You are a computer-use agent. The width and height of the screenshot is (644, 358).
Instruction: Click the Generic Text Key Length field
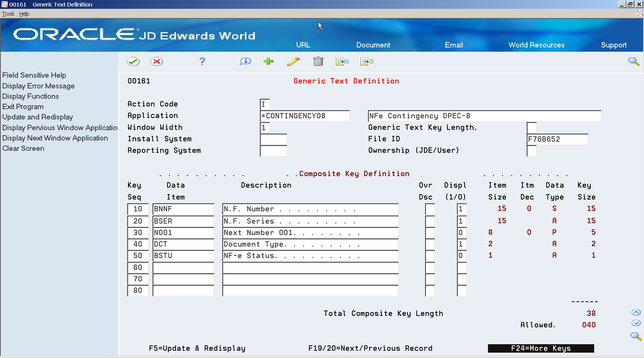pos(532,128)
